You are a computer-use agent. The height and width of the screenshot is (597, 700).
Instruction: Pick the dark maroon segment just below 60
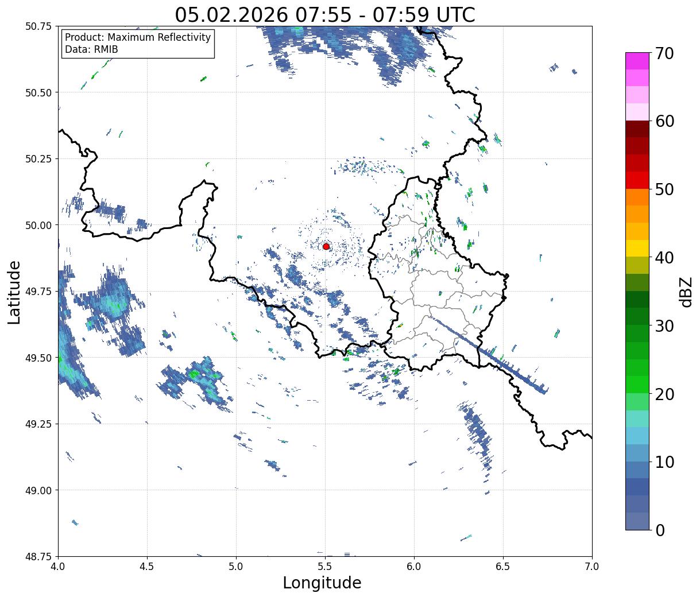[x=637, y=129]
